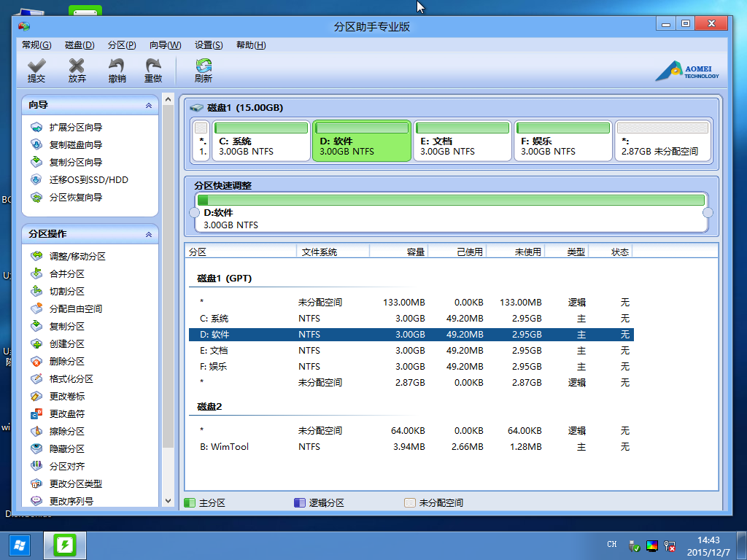The width and height of the screenshot is (747, 560).
Task: Click the 重做 (redo) toolbar icon
Action: tap(153, 71)
